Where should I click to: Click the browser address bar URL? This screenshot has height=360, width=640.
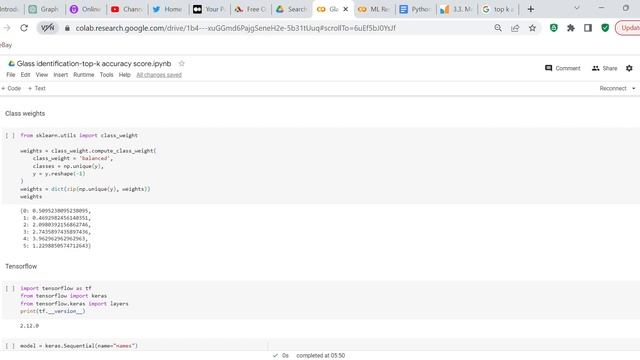236,28
